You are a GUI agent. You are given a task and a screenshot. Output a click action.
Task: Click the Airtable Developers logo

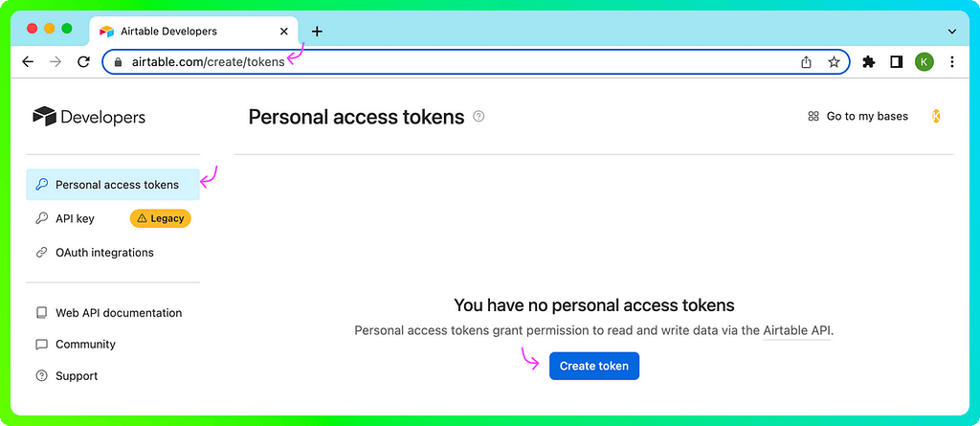pos(89,117)
